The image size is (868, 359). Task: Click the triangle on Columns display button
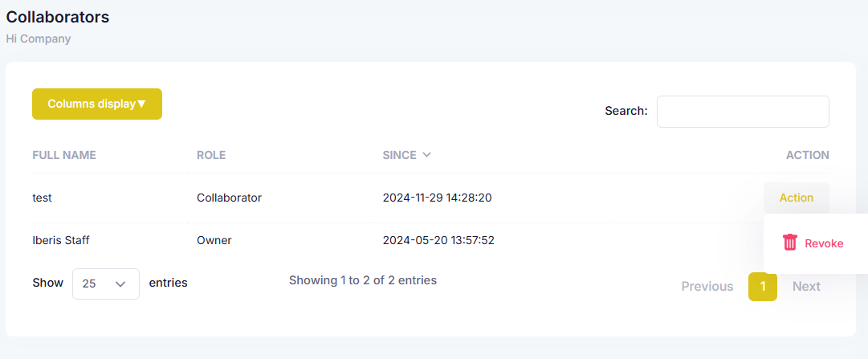[x=141, y=104]
